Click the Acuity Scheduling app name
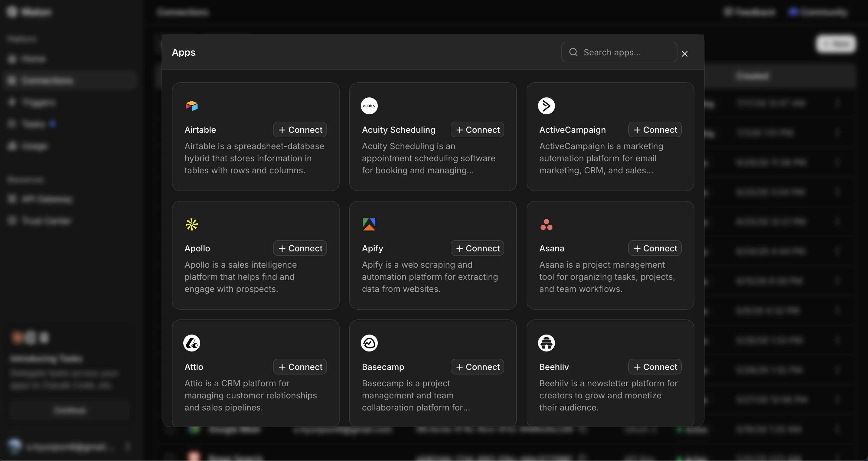Viewport: 868px width, 461px height. [x=398, y=130]
